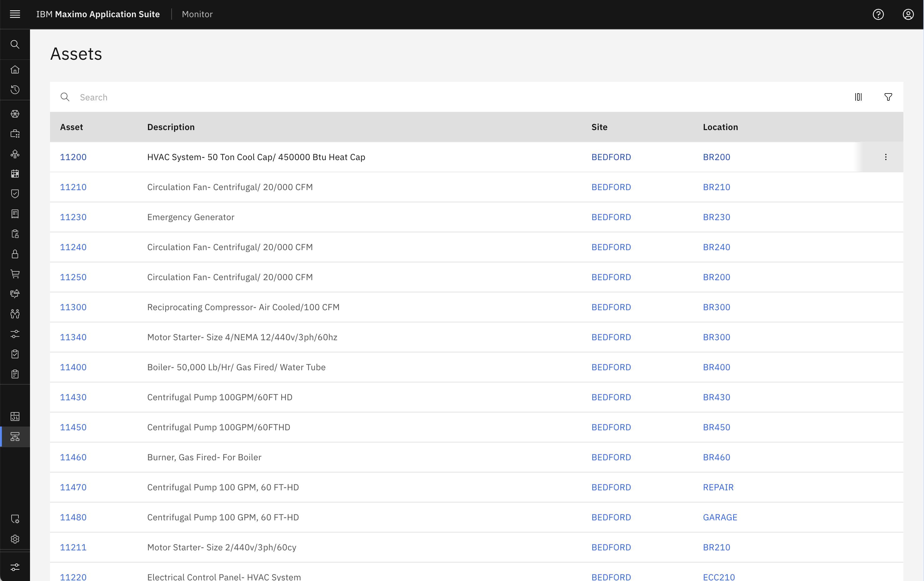This screenshot has height=581, width=924.
Task: Open asset link 11470
Action: point(73,488)
